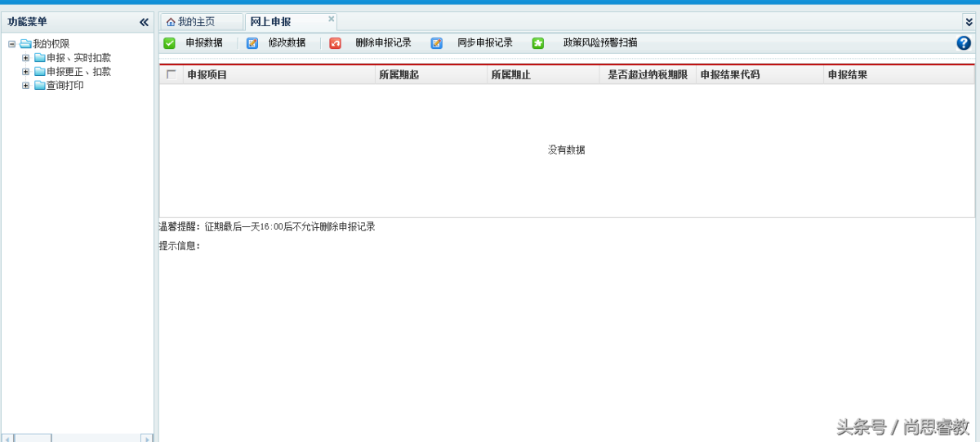Click the 删除申报记录 button label

coord(383,43)
